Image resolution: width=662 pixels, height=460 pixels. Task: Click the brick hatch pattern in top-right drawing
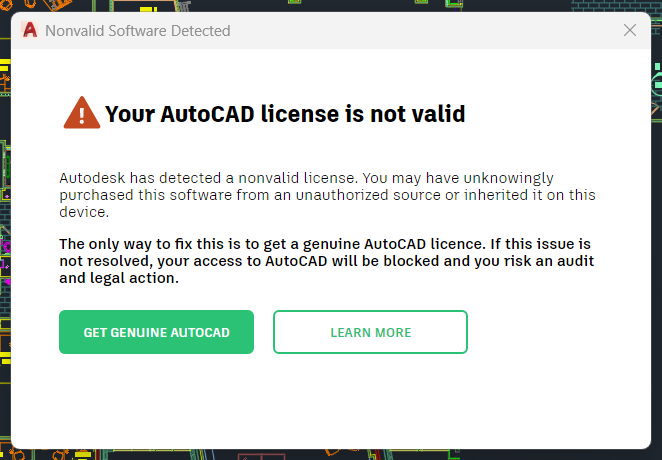point(616,5)
